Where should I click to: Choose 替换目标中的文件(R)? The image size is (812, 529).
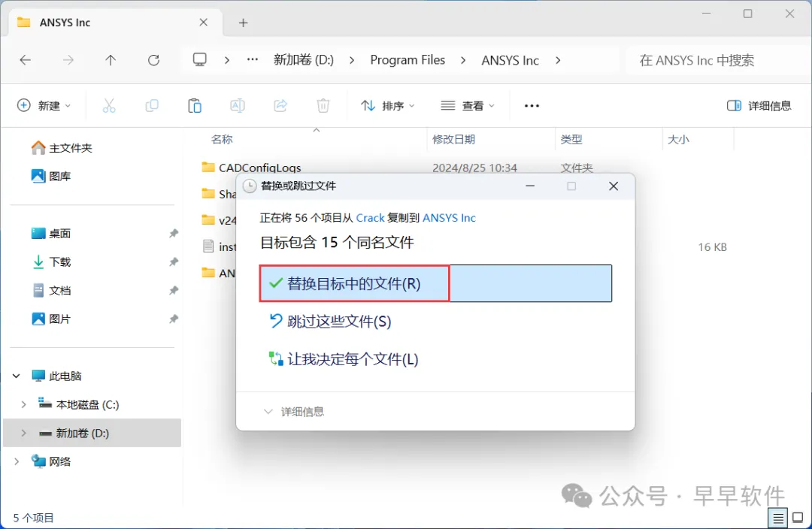pos(435,283)
